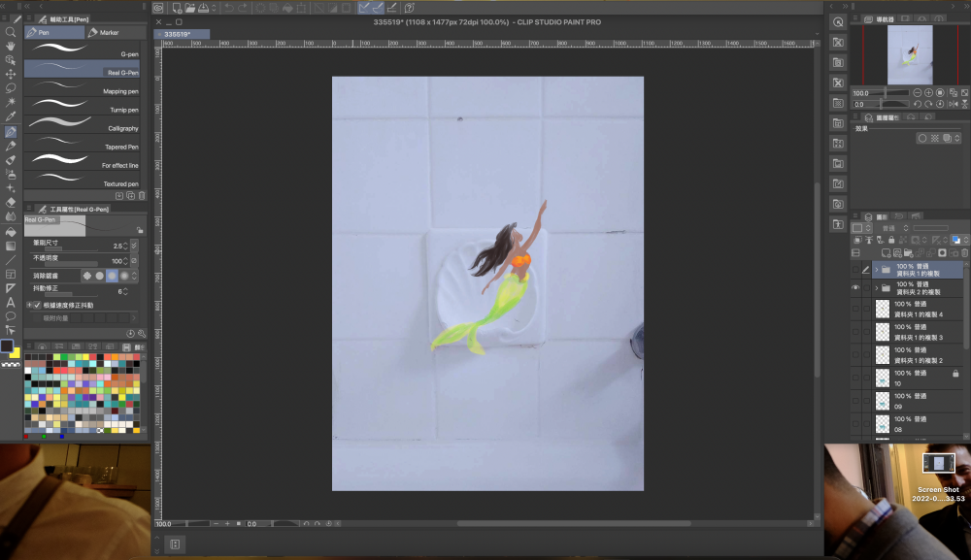Toggle stabilization by speed checkbox
The height and width of the screenshot is (560, 971).
tap(37, 305)
